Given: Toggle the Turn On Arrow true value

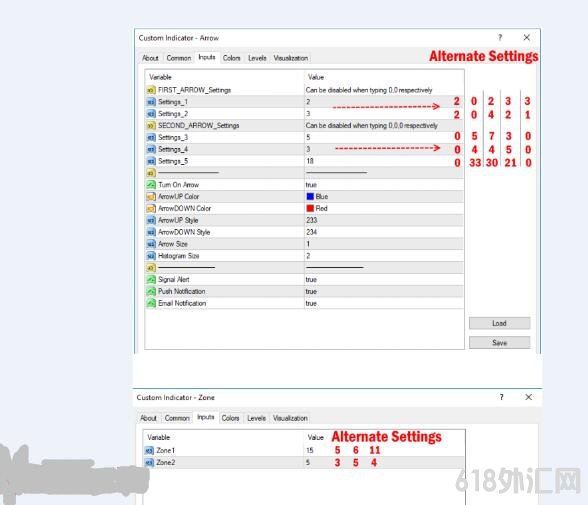Looking at the screenshot, I should point(384,185).
